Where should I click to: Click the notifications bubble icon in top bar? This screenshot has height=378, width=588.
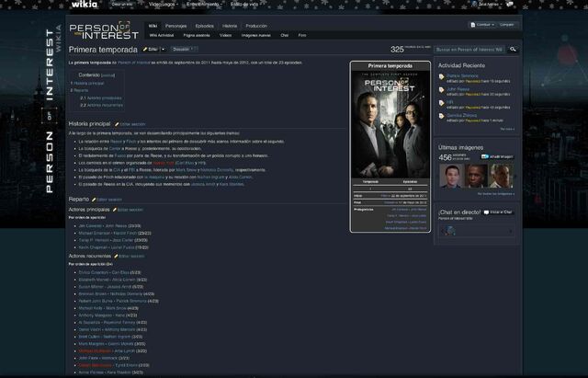pyautogui.click(x=509, y=4)
